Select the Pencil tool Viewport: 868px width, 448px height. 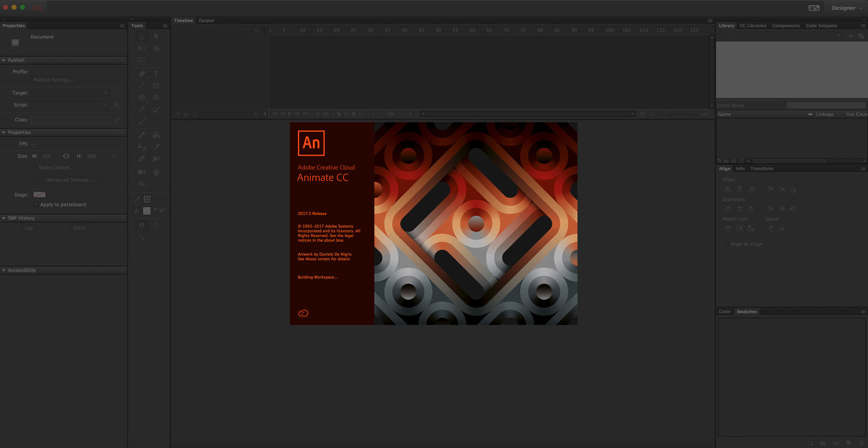click(x=142, y=109)
